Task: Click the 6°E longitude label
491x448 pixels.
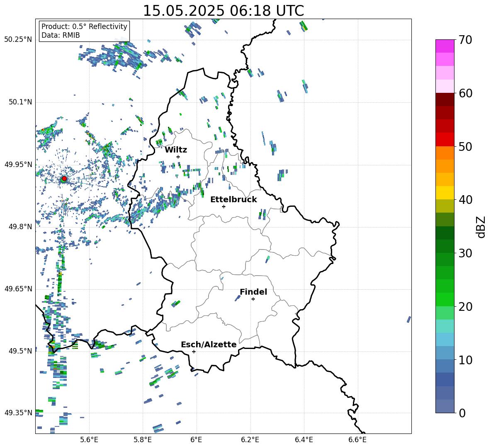Action: coord(196,440)
